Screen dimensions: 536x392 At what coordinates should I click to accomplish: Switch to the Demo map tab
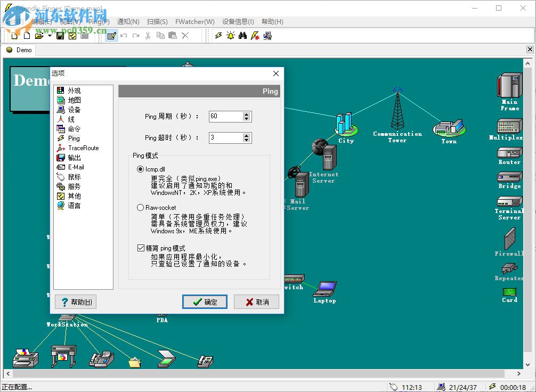click(x=19, y=50)
